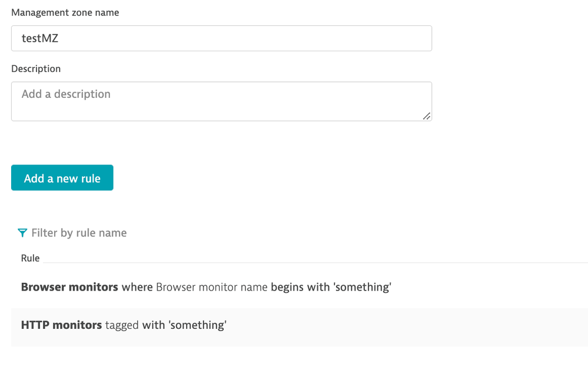
Task: Click the 'Add a description' placeholder text
Action: coord(66,94)
